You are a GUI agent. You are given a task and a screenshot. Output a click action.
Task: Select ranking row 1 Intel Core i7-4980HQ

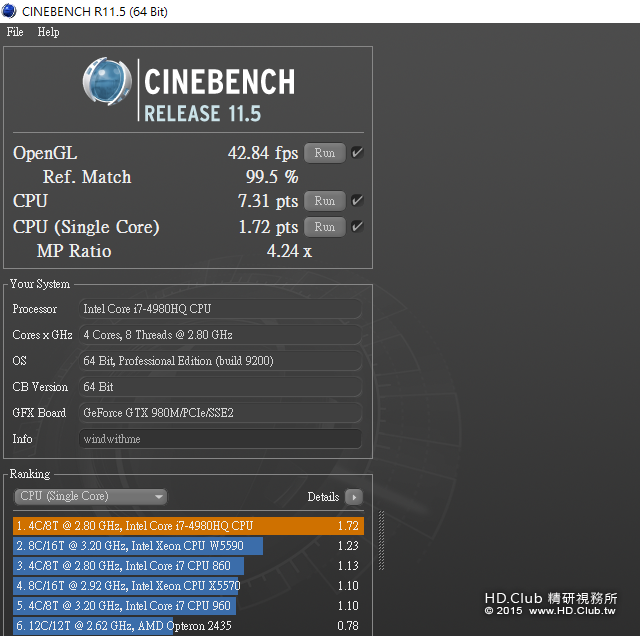188,526
